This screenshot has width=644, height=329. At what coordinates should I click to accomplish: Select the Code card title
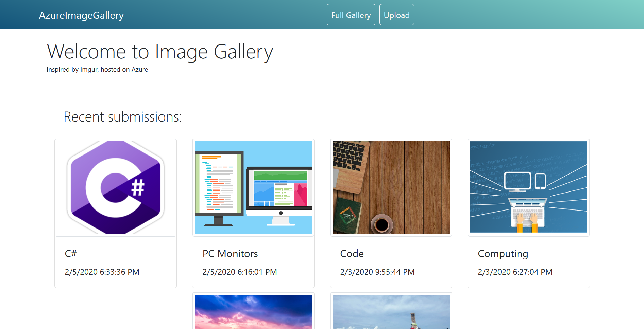point(352,254)
